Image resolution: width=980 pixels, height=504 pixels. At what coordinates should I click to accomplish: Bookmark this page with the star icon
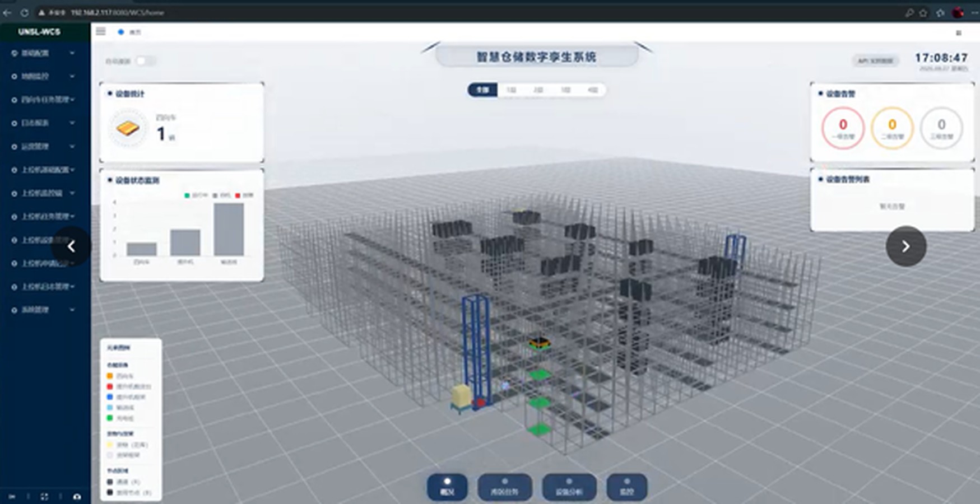pyautogui.click(x=923, y=12)
